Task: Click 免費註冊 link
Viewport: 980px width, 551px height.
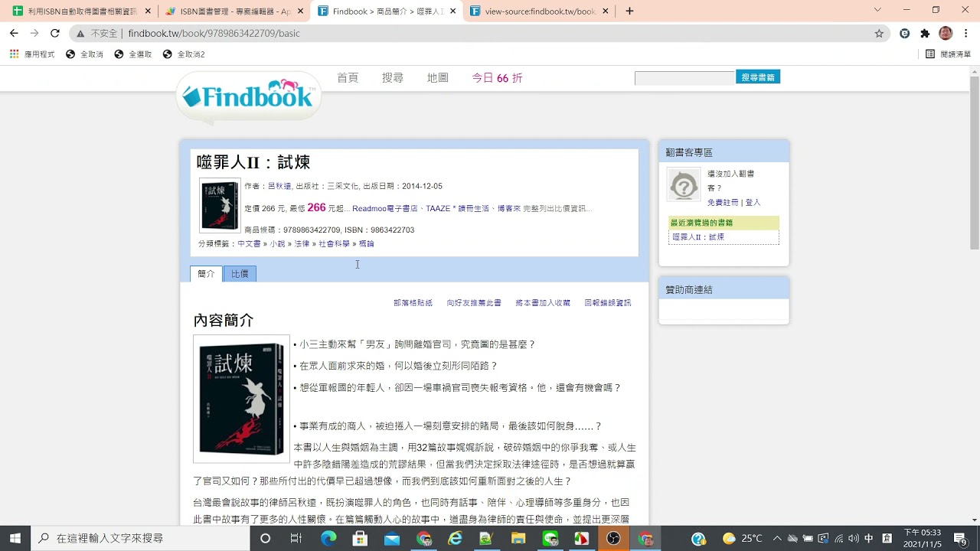Action: [723, 203]
